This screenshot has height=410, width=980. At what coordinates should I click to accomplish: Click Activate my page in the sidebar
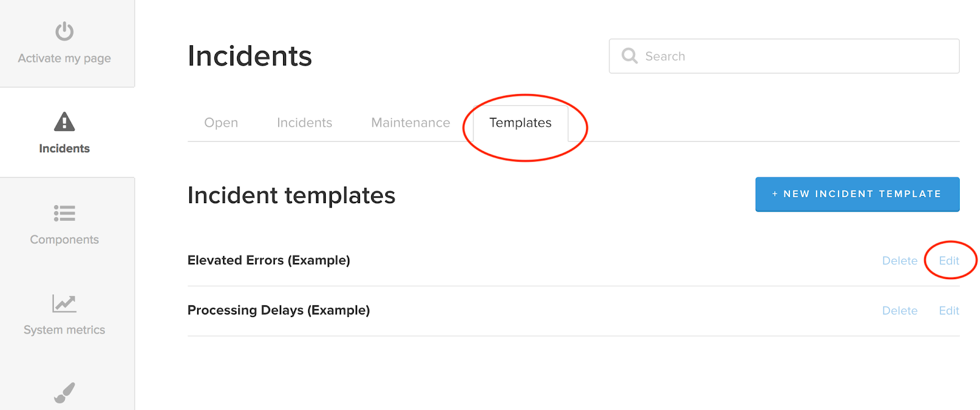click(64, 58)
